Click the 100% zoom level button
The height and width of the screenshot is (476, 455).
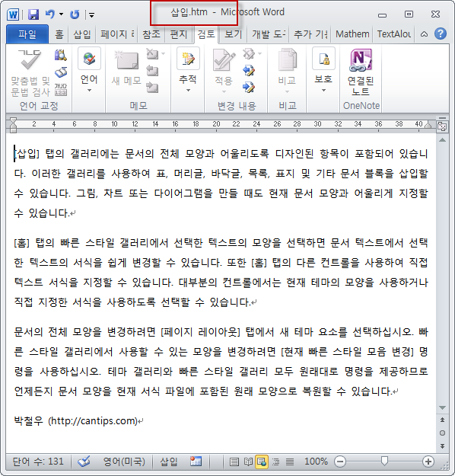coord(316,462)
